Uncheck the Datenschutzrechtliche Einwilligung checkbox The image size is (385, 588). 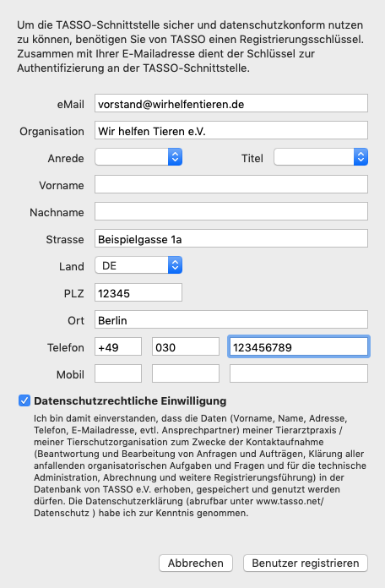(24, 400)
